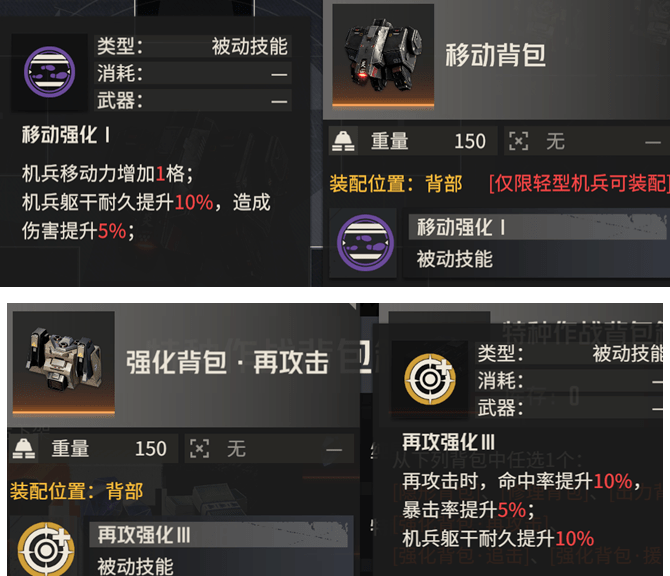670x576 pixels.
Task: Click the 消耗 row in the top tooltip
Action: tap(193, 73)
